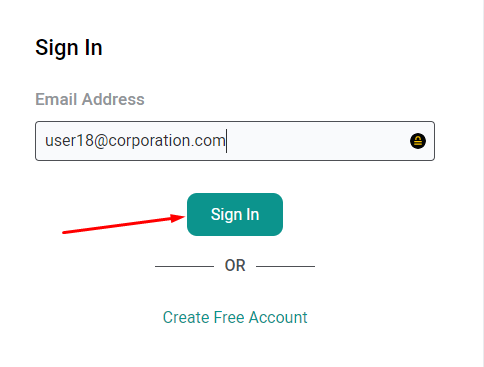The image size is (484, 367).
Task: Place cursor in user18@corporation.com text
Action: [x=135, y=141]
